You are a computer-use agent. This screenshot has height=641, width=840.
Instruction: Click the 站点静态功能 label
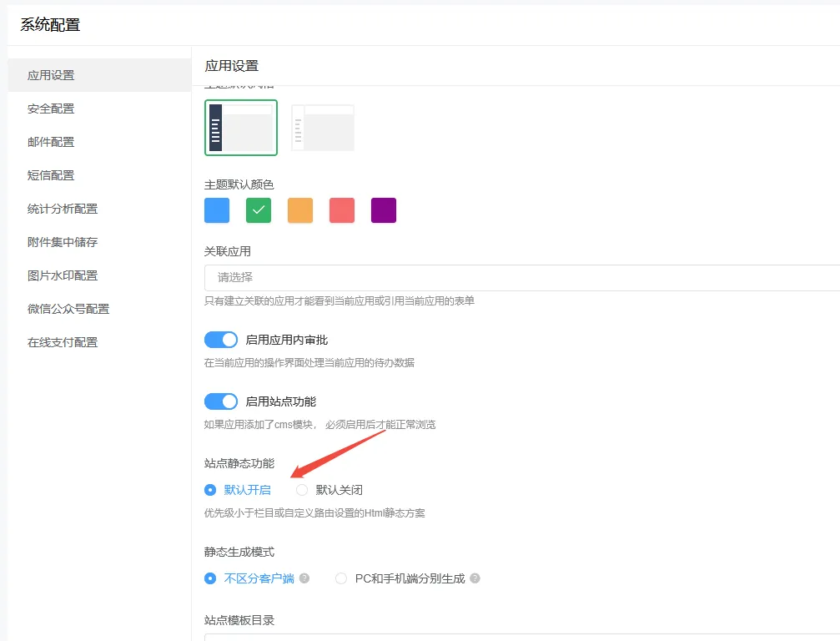(239, 463)
